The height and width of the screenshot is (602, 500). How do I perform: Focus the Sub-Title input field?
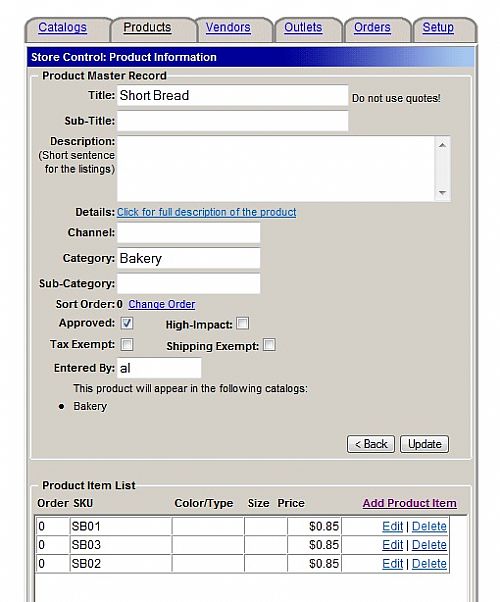pyautogui.click(x=233, y=121)
